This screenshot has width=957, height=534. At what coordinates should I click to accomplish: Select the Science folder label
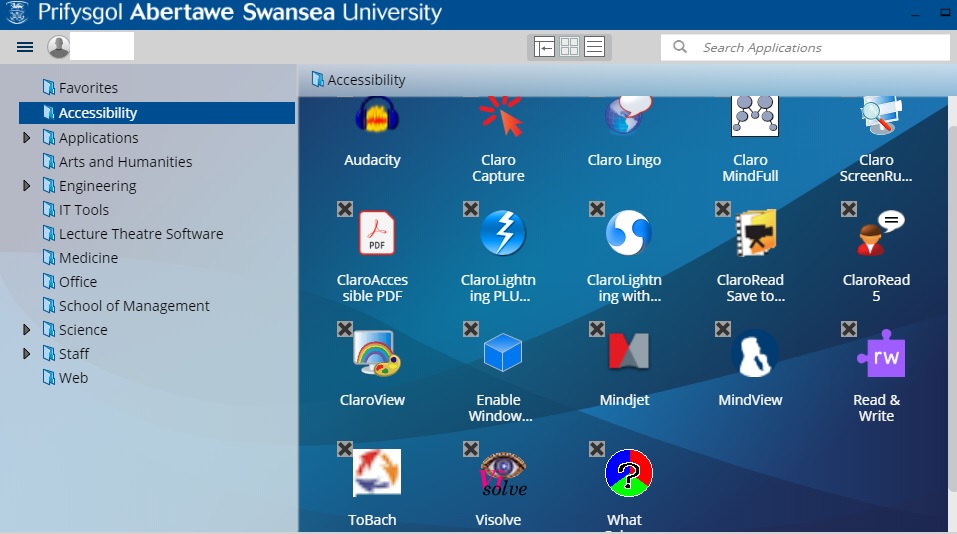83,330
